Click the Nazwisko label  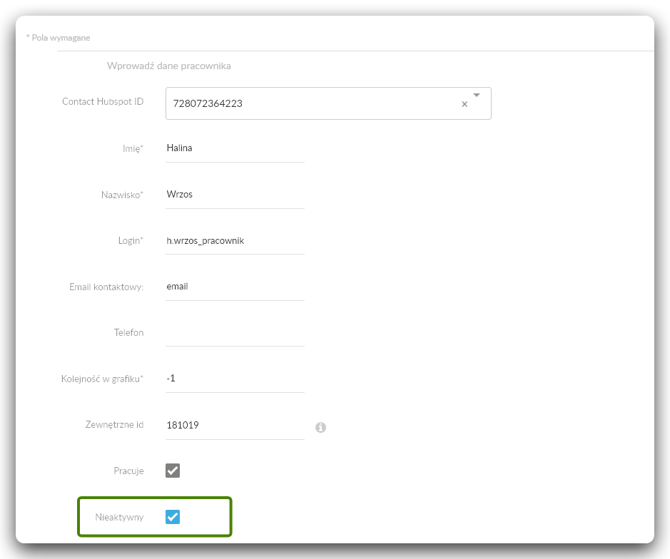(122, 195)
